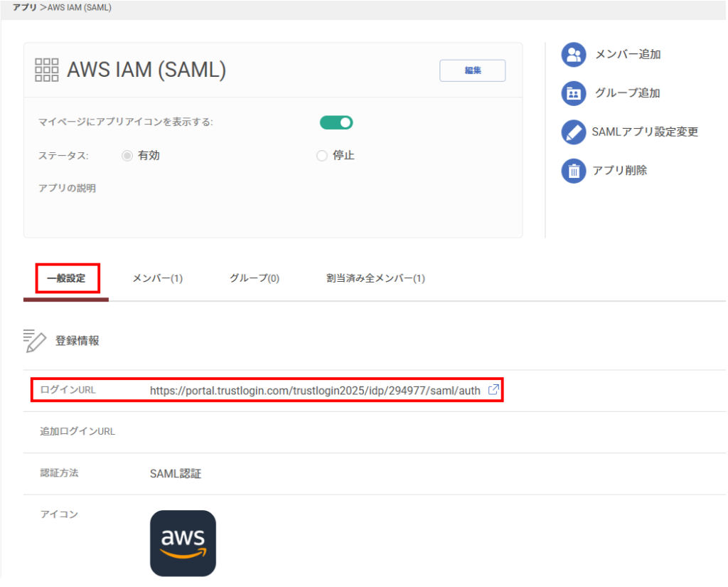The height and width of the screenshot is (587, 728).
Task: Open the 割当済み全メンバー(1) tab
Action: pos(375,278)
